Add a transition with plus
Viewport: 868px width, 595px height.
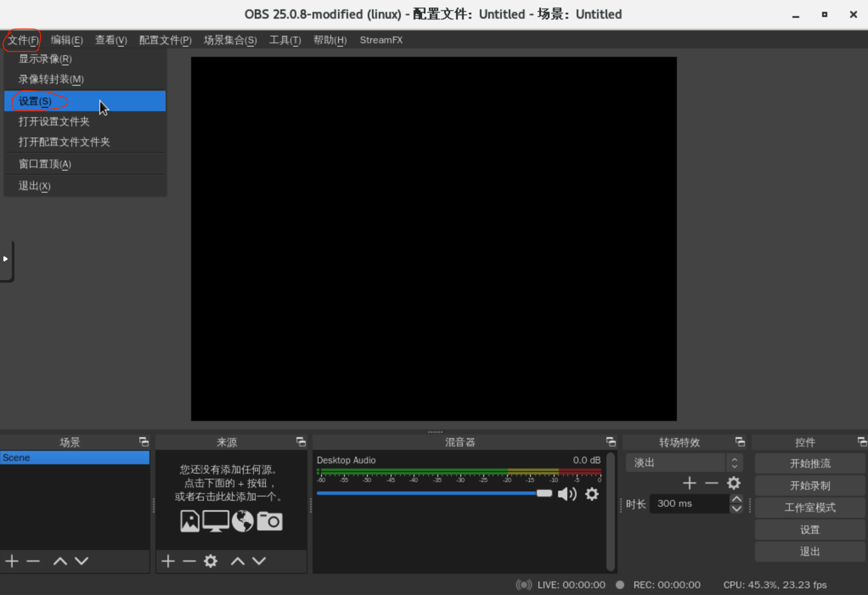[x=690, y=483]
